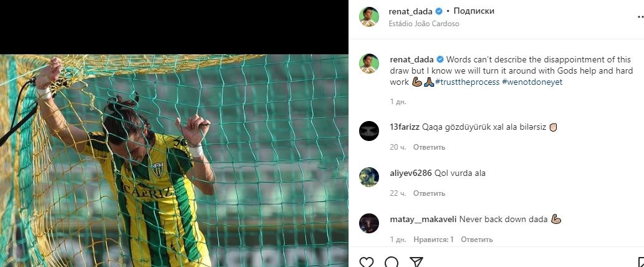Open aliyev6286 commenter avatar
The height and width of the screenshot is (267, 644).
pyautogui.click(x=369, y=177)
